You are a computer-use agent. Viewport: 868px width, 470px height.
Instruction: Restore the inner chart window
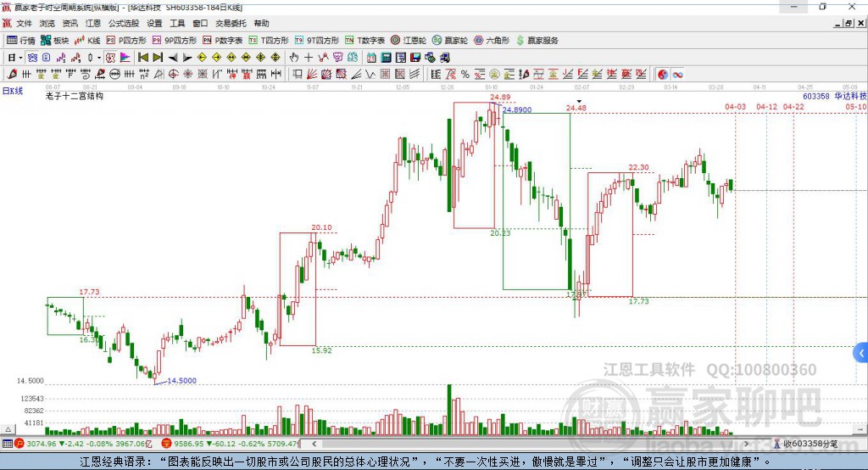click(848, 23)
